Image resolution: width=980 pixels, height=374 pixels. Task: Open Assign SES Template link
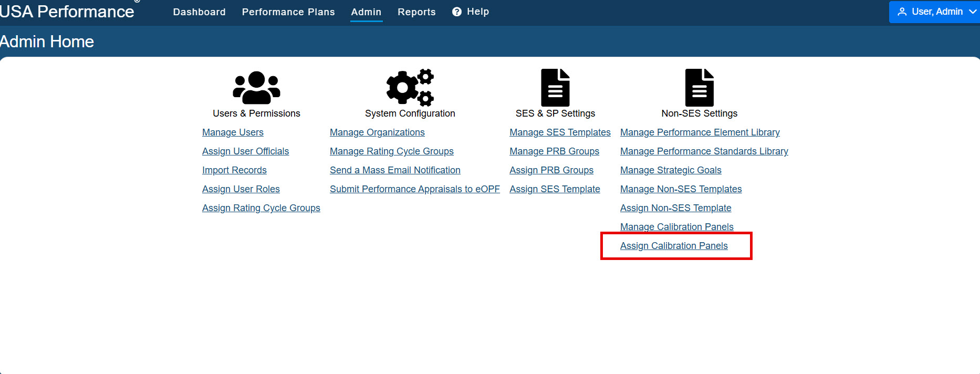555,189
